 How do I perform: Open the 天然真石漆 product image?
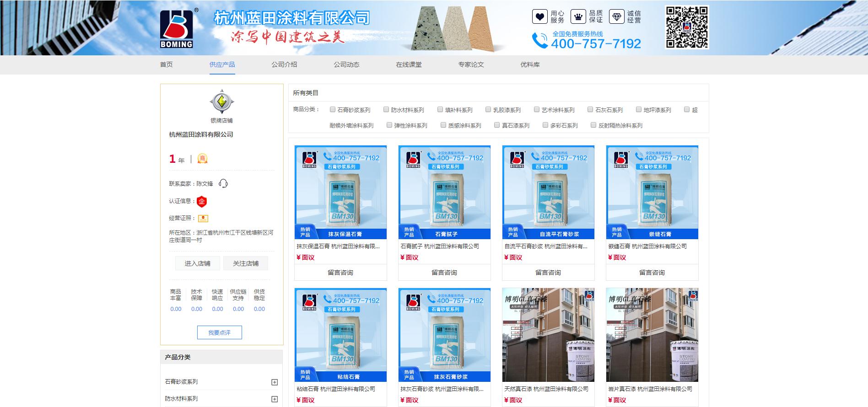coord(548,335)
